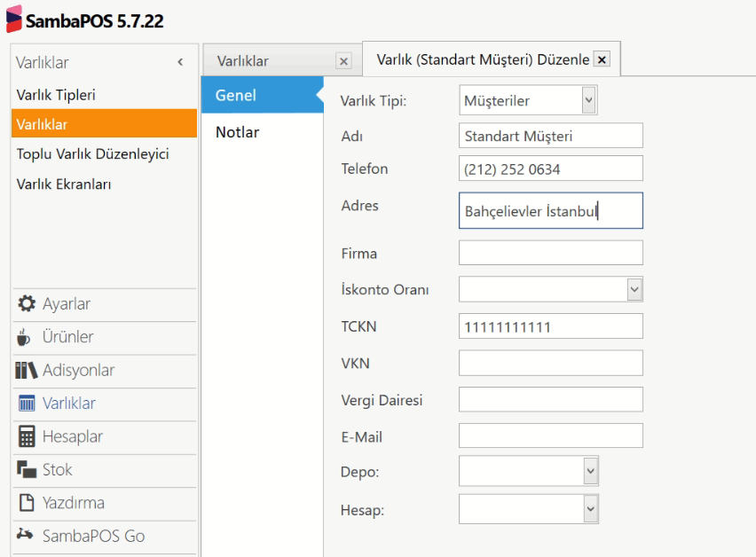Switch to the Notlar tab
Viewport: 756px width, 557px height.
[x=238, y=132]
